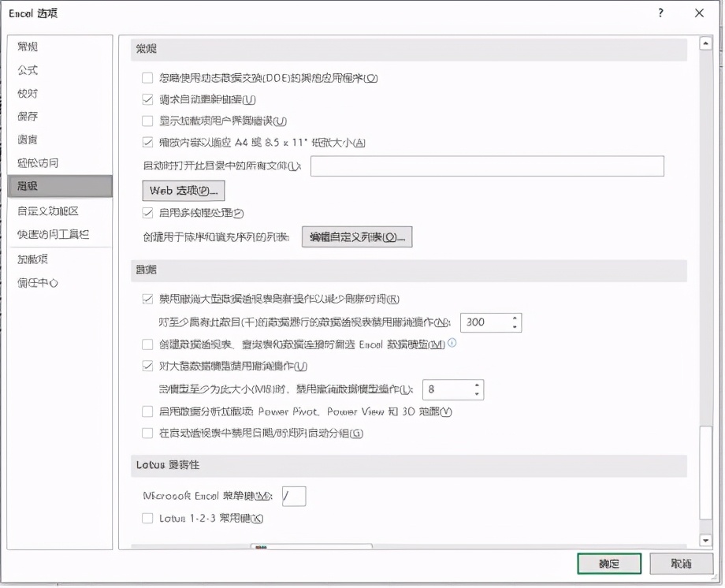725x588 pixels.
Task: Click the Microsoft Excel menu key field containing /
Action: pos(294,496)
